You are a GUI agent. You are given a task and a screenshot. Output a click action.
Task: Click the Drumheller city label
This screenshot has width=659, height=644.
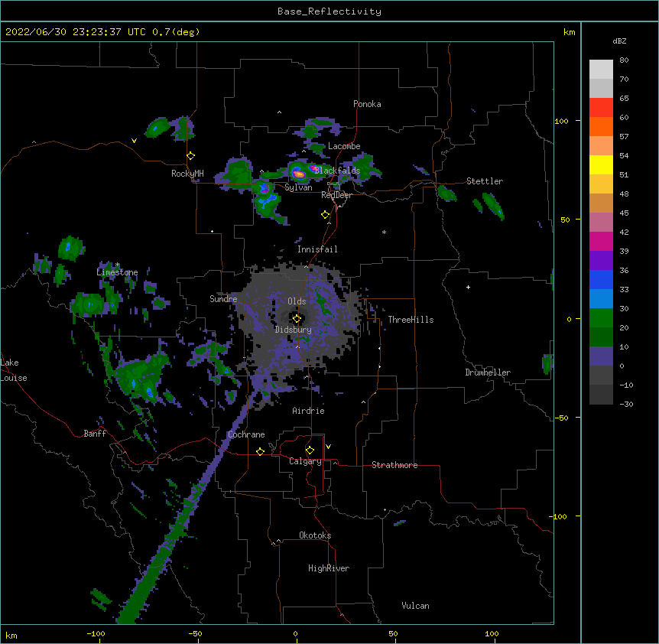[x=488, y=372]
